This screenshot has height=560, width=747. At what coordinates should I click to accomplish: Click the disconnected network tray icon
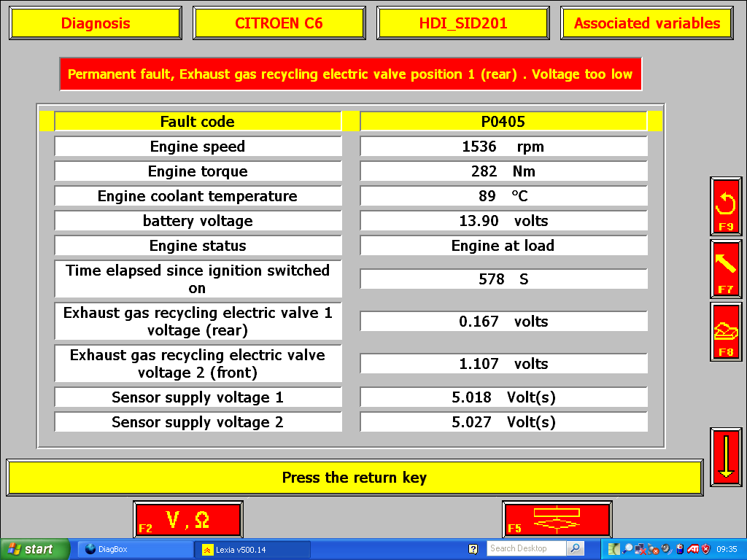point(640,549)
